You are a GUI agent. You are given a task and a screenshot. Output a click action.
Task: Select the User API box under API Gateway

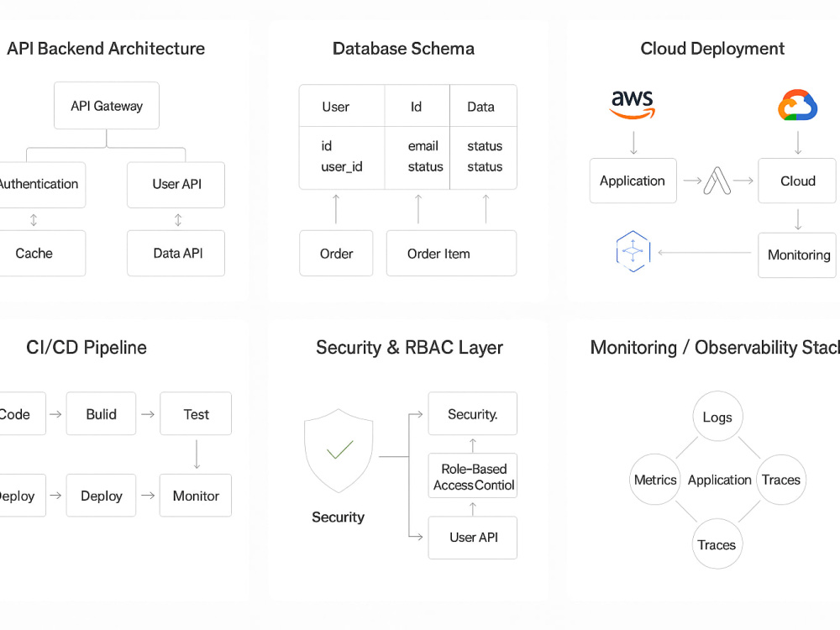176,185
